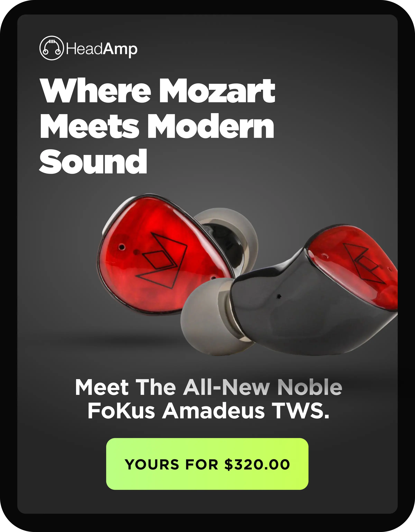Click the HeadAmp headphone circle logo
The image size is (415, 532).
tap(52, 48)
